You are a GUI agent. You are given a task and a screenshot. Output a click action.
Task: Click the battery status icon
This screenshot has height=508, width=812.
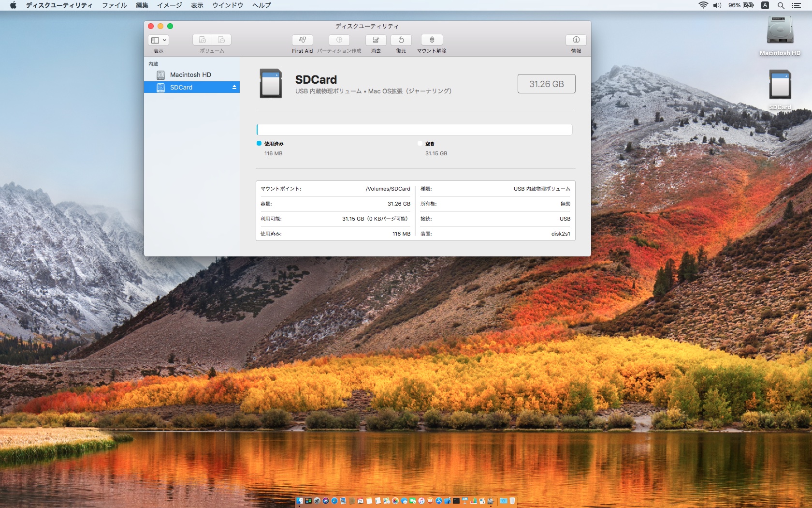pyautogui.click(x=748, y=5)
